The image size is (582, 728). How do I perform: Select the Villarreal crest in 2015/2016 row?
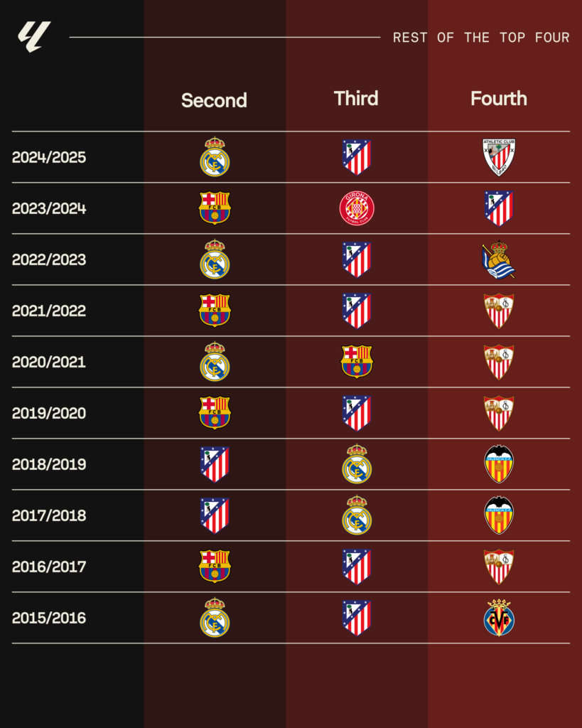499,618
